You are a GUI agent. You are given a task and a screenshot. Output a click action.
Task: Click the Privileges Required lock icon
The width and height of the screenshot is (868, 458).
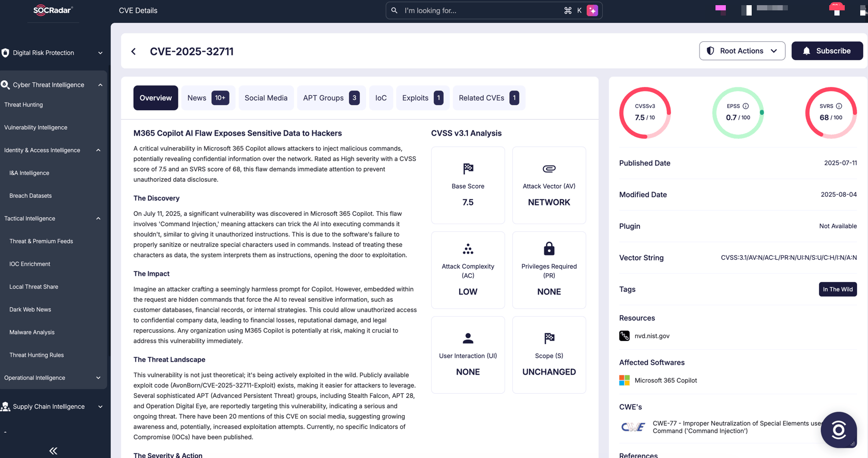pyautogui.click(x=549, y=248)
